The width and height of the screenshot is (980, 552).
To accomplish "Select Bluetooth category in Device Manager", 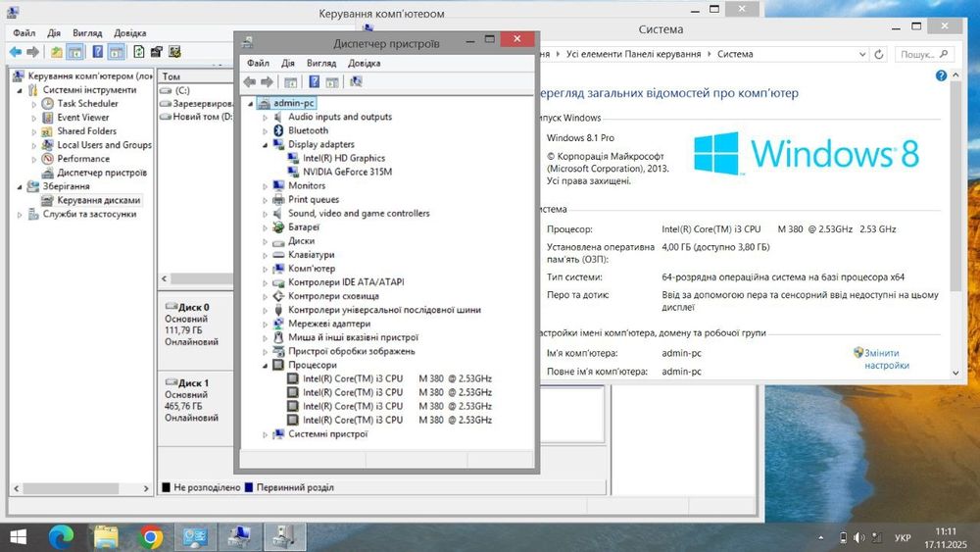I will [x=308, y=130].
